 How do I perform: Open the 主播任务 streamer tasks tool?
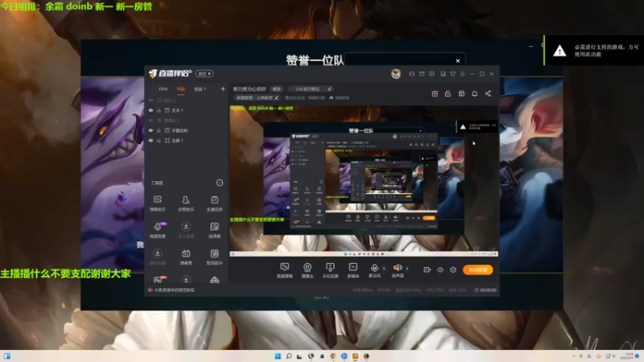point(214,204)
